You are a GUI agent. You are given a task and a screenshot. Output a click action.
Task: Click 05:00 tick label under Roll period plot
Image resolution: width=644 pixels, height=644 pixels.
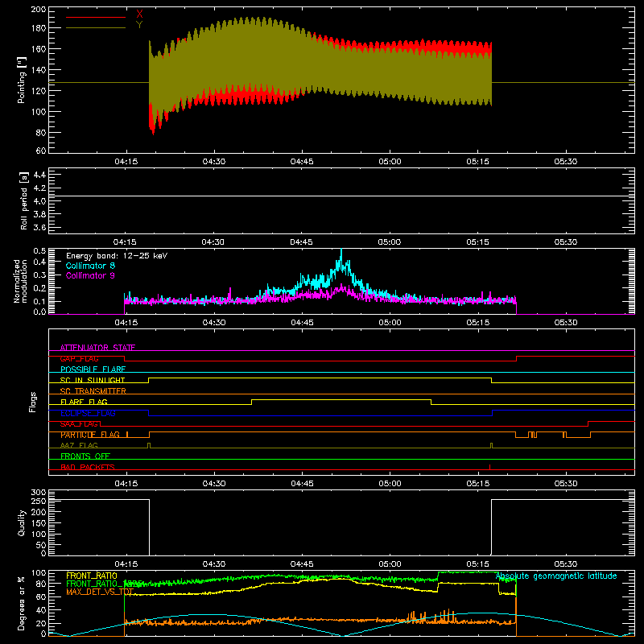pyautogui.click(x=390, y=242)
